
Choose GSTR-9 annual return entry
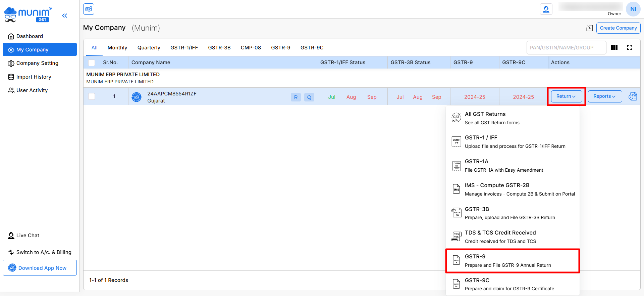coord(513,261)
